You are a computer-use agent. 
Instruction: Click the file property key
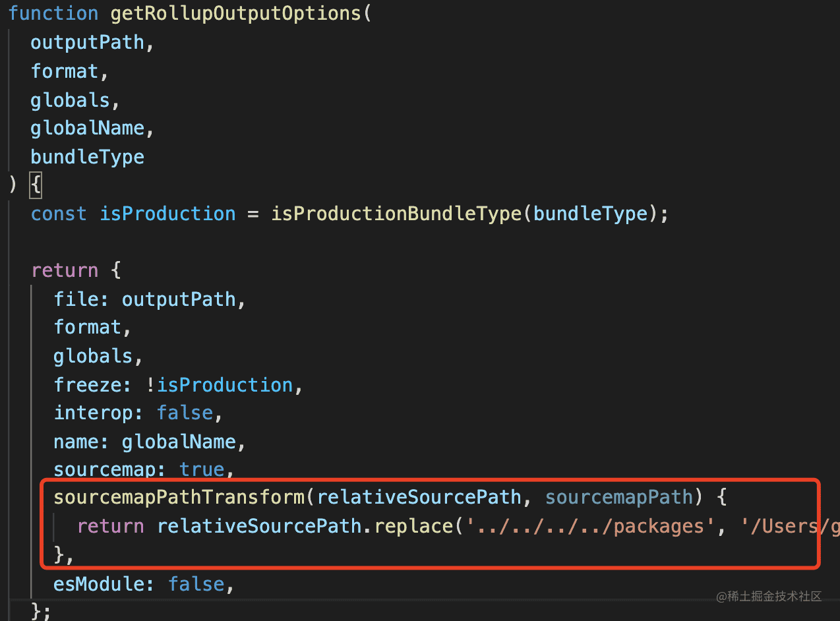click(76, 299)
